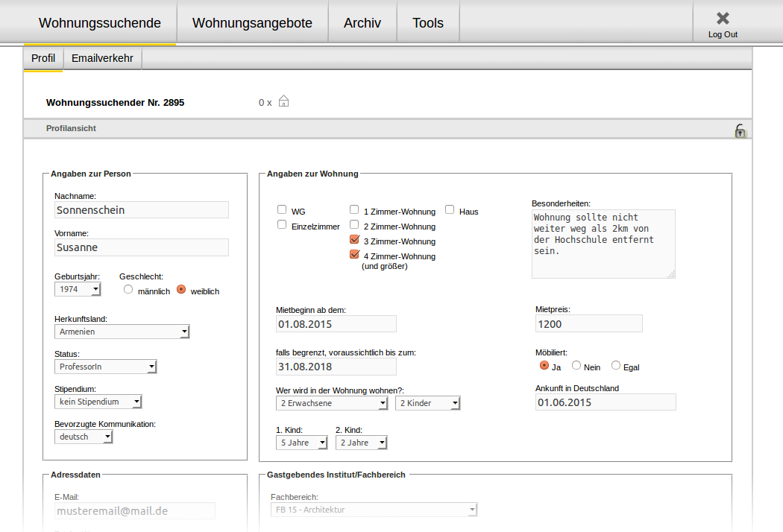Click the Mietbeginn ab dem date field
The image size is (783, 532).
point(336,324)
